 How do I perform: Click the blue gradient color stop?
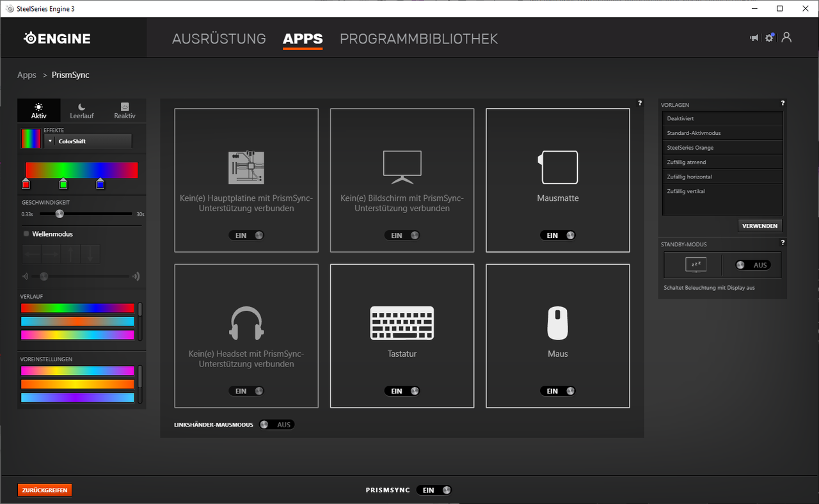(100, 184)
